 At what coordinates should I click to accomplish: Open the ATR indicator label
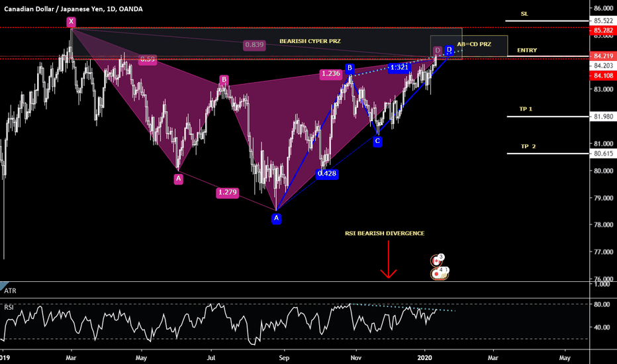pos(11,291)
